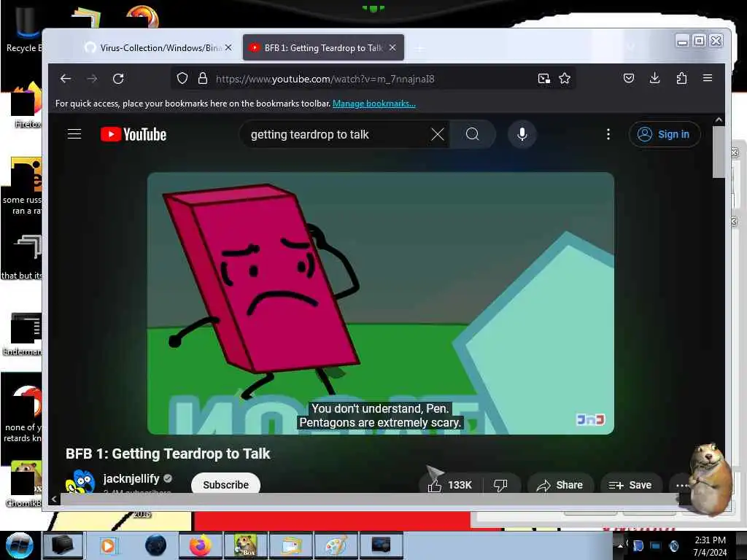Dislike the video with thumbs down

(500, 485)
